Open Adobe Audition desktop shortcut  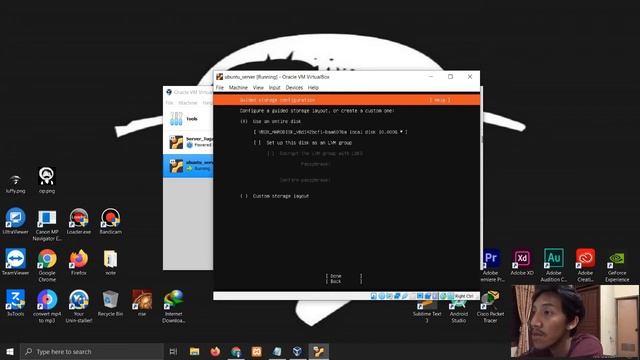click(553, 265)
